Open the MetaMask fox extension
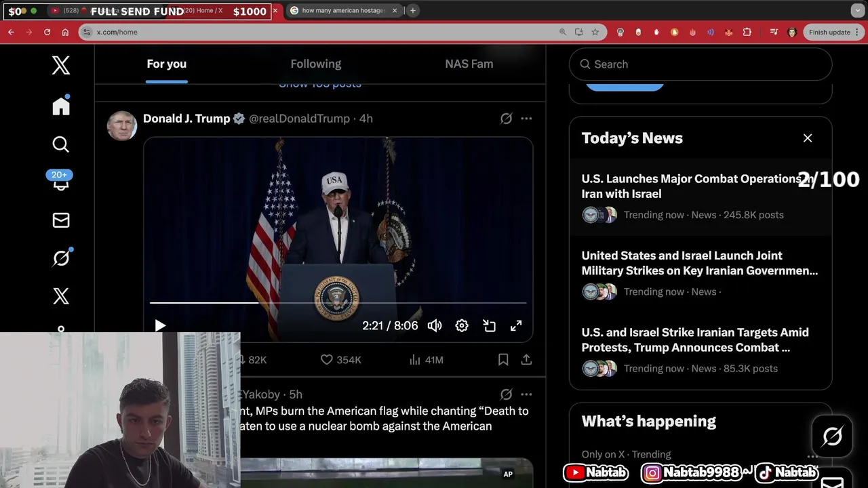Screen dimensions: 868x488 pyautogui.click(x=728, y=32)
